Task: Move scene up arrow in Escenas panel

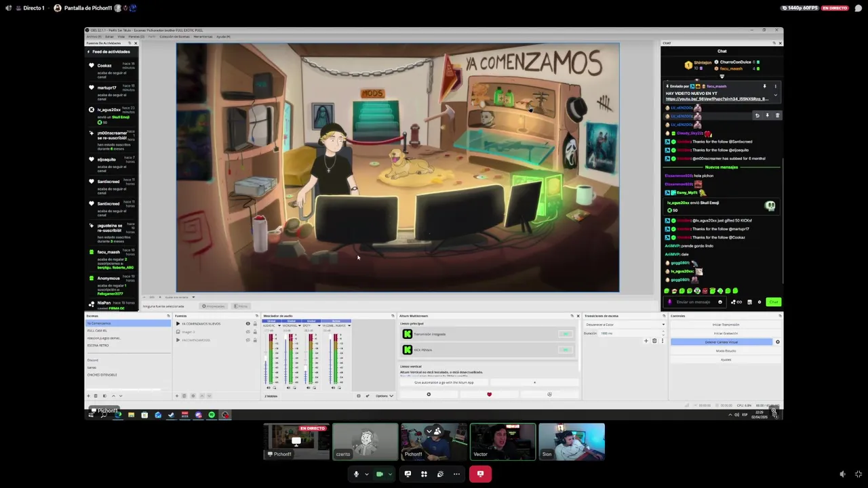Action: tap(113, 396)
